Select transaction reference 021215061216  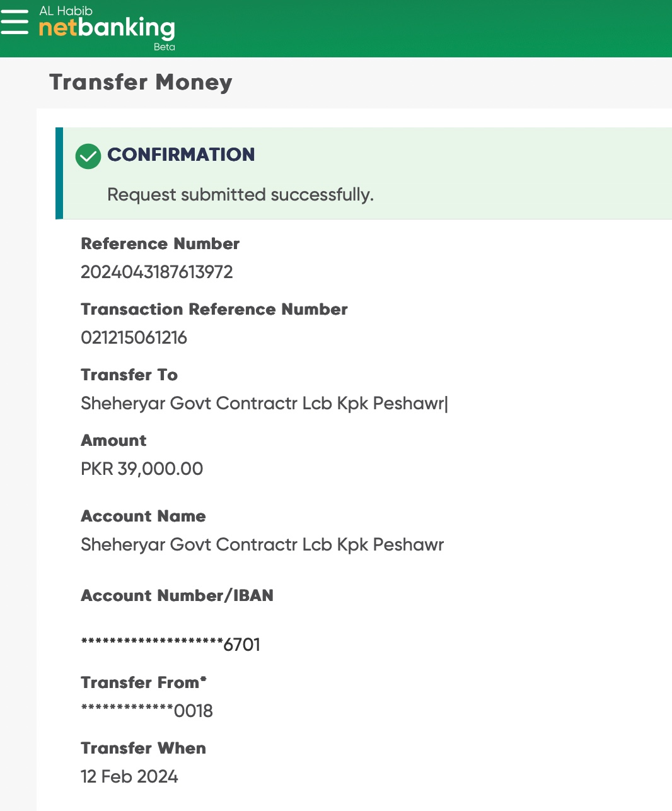pos(134,338)
